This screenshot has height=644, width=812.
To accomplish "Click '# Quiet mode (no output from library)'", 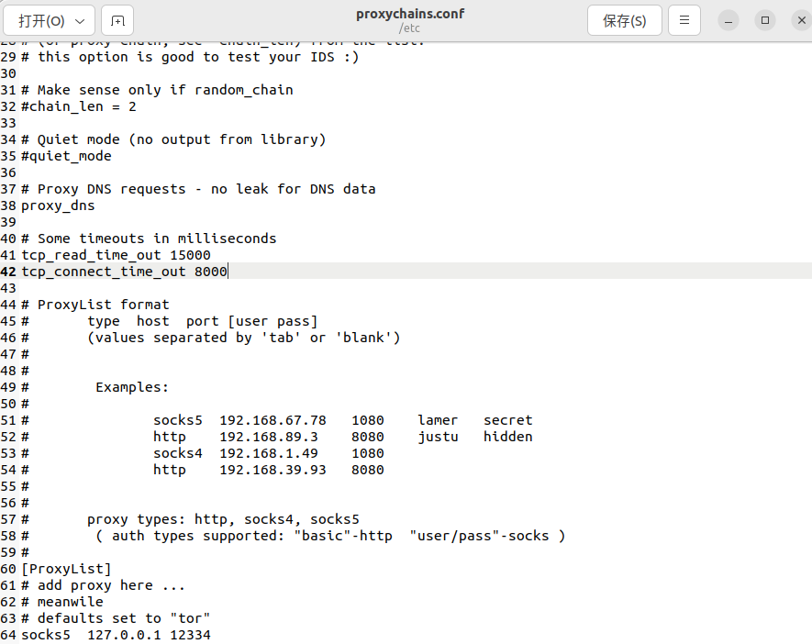I will [173, 139].
